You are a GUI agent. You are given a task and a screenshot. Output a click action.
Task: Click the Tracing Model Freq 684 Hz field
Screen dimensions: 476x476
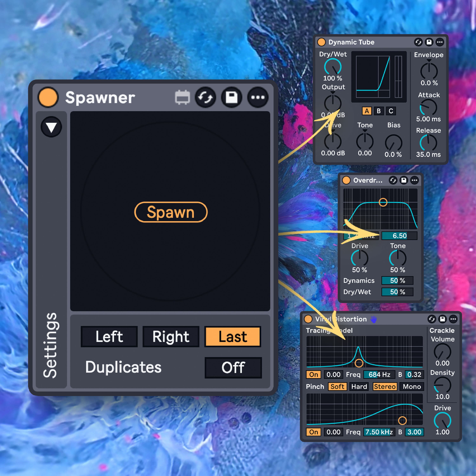(379, 375)
